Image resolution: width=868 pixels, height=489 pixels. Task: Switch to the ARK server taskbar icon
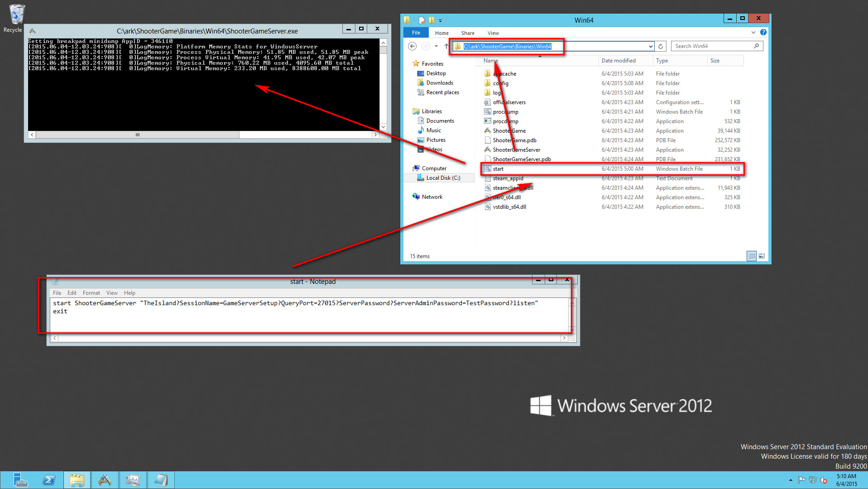105,480
